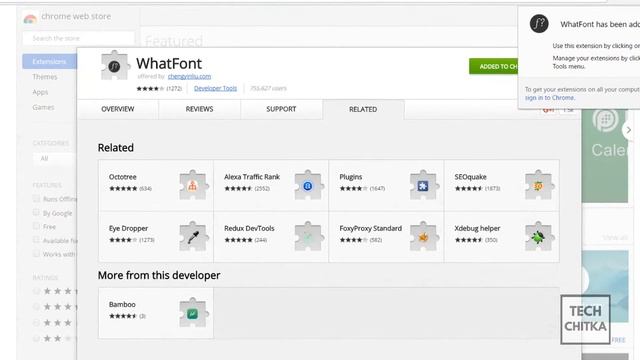Viewport: 640px width, 360px height.
Task: Click the WhatFont star rating (1272)
Action: [x=159, y=88]
